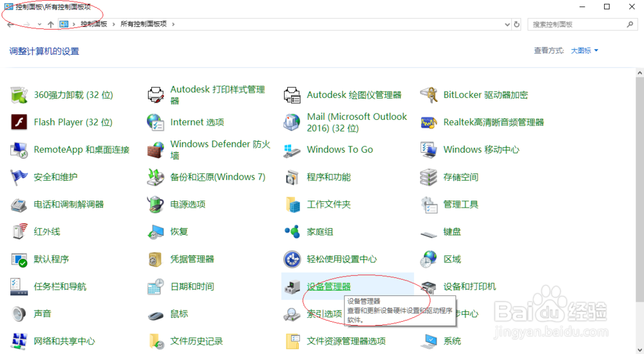Click the 文件资源管理器选项 icon

292,341
